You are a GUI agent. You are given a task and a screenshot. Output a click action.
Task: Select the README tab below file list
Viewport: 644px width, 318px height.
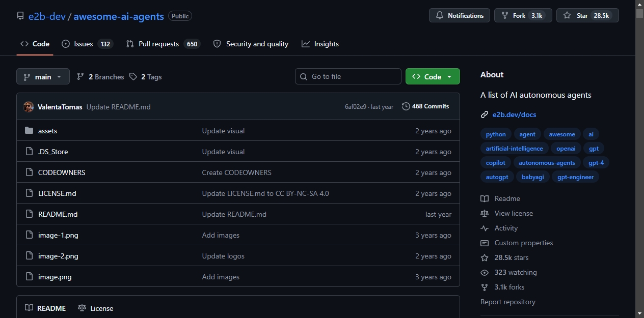click(x=45, y=308)
